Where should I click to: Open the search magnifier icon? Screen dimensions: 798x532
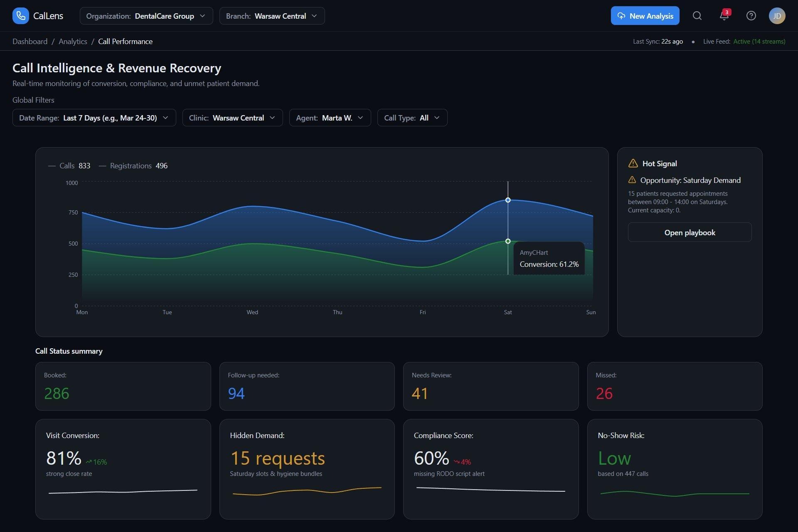697,16
